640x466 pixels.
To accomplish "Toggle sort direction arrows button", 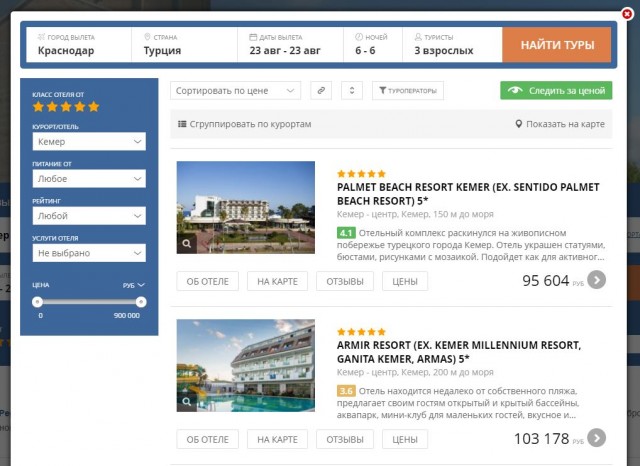I will coord(352,91).
